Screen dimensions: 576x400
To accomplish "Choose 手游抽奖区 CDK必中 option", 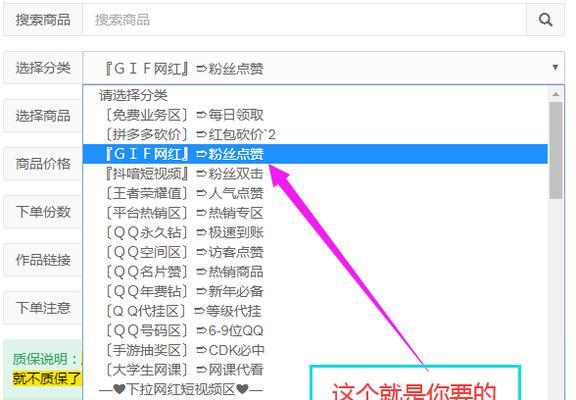I will 315,350.
